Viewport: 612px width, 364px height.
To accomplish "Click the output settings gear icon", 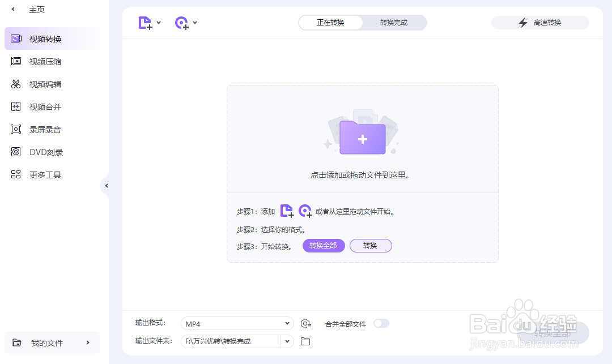I will coord(306,323).
